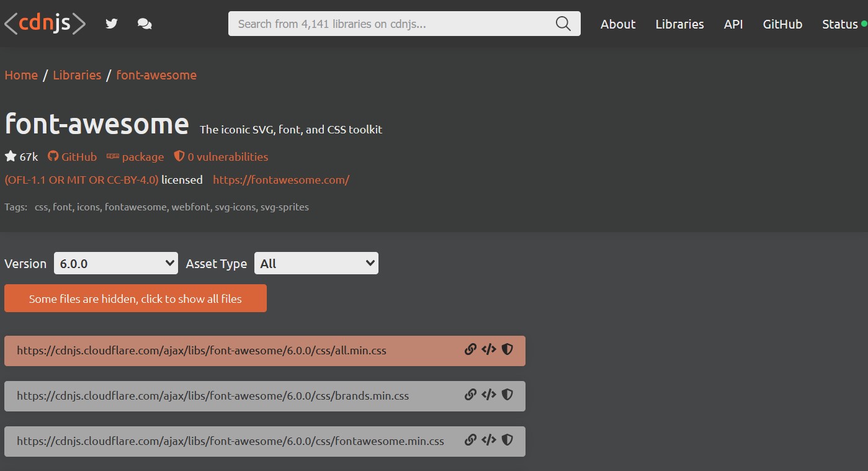The image size is (868, 471).
Task: Copy the URL for all.min.css
Action: coord(470,349)
